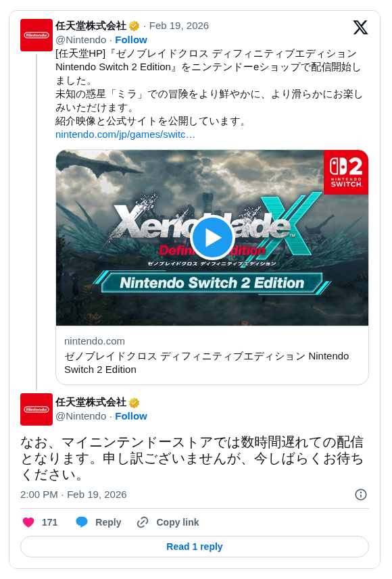Click the Read 1 reply button
The height and width of the screenshot is (579, 392).
click(195, 547)
